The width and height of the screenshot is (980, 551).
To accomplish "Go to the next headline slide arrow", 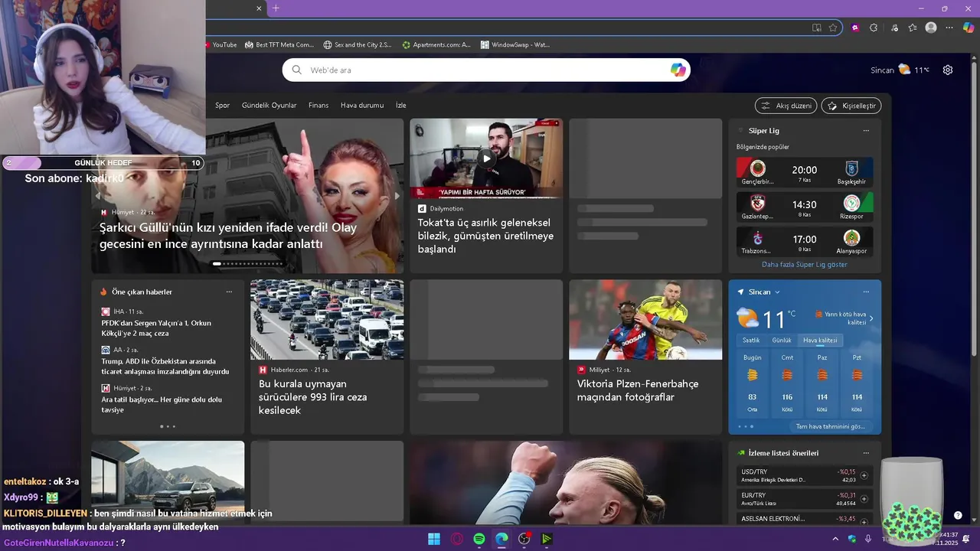I will (x=397, y=197).
